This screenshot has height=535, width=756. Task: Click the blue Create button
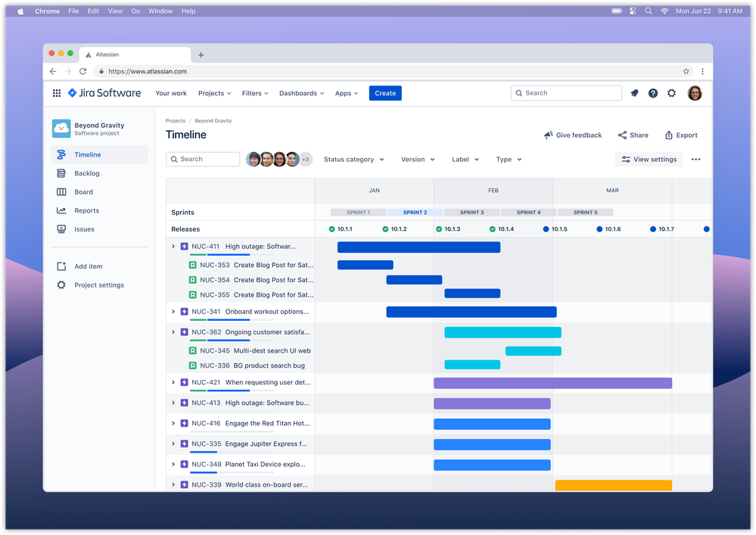point(385,93)
